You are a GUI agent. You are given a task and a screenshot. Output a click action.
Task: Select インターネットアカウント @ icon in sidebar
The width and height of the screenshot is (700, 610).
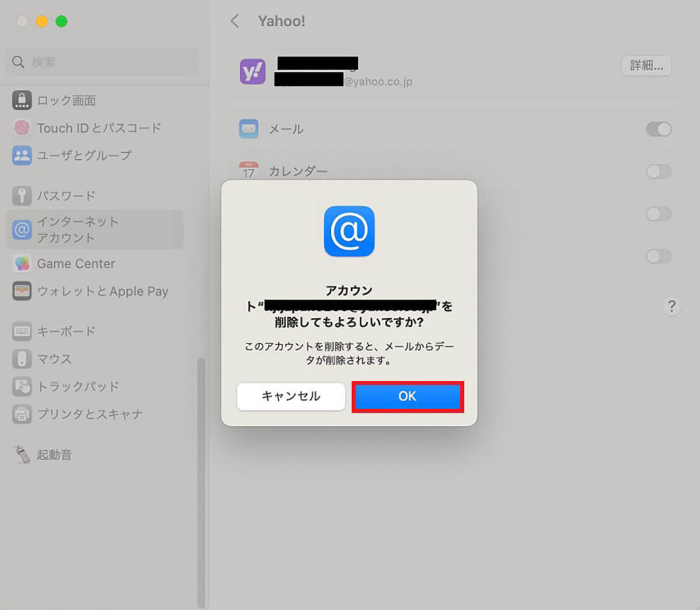[x=22, y=230]
